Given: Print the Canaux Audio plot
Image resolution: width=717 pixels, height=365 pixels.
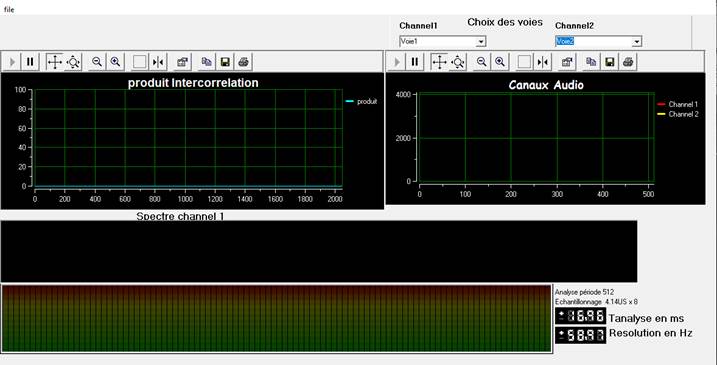Looking at the screenshot, I should click(628, 62).
